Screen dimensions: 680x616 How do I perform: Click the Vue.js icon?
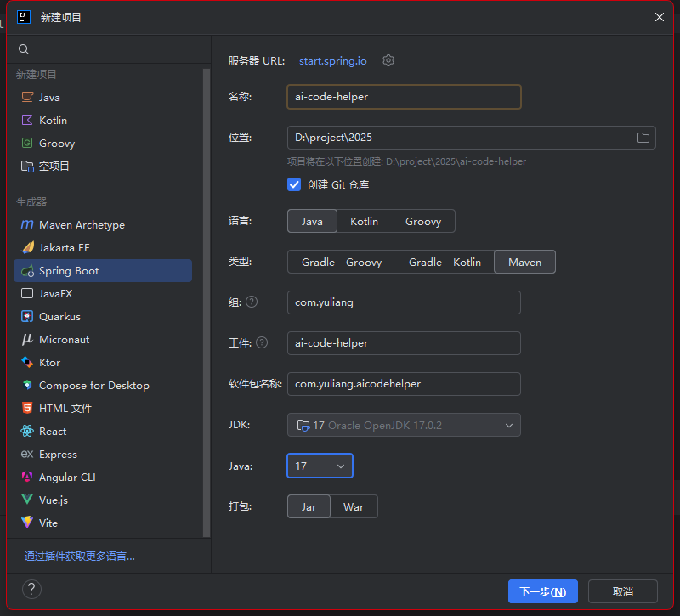pos(27,500)
